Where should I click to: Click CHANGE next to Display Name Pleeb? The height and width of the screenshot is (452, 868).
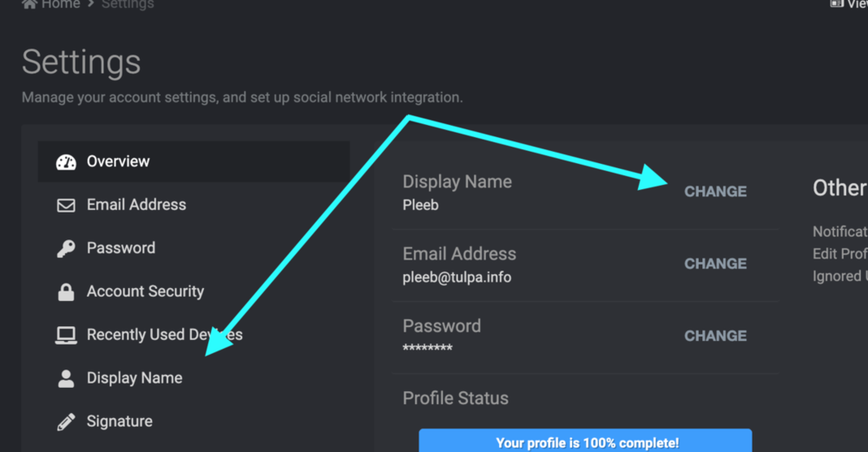pyautogui.click(x=715, y=192)
